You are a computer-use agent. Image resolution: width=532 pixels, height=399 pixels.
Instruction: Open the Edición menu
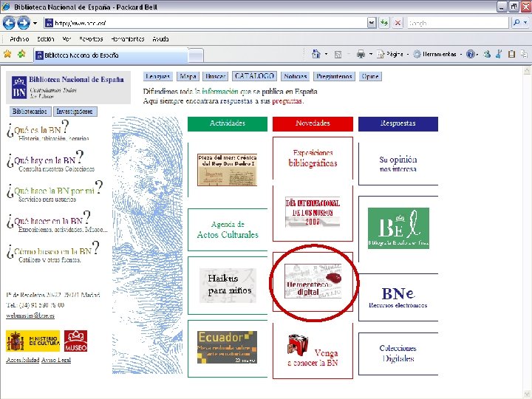[x=46, y=39]
